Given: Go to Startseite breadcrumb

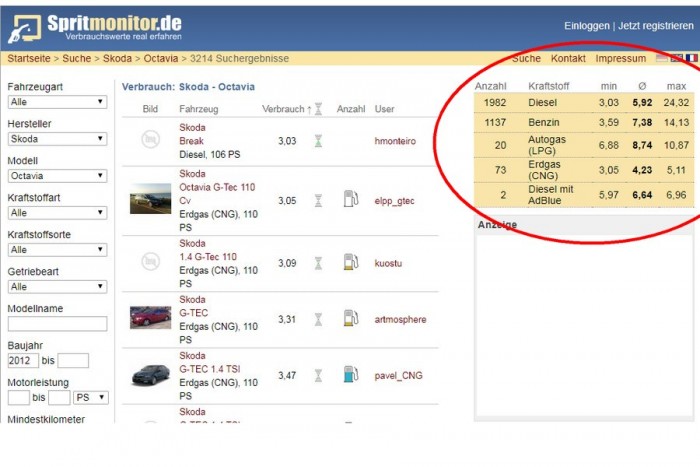Looking at the screenshot, I should pyautogui.click(x=29, y=58).
